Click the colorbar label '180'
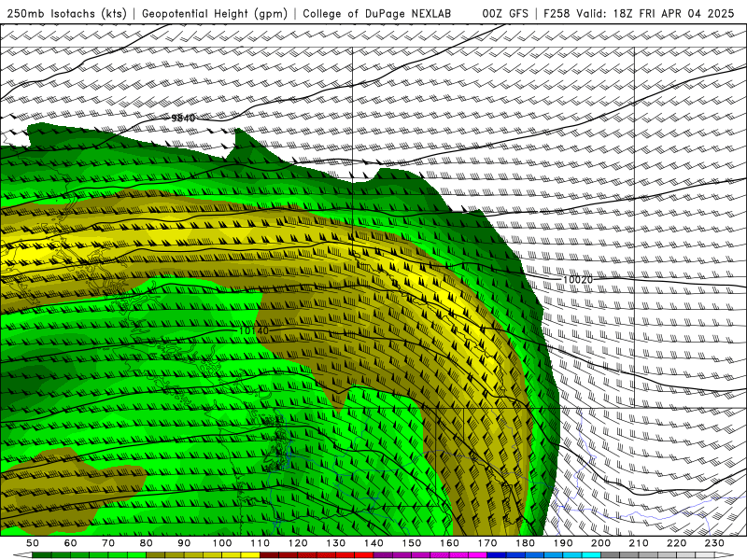Viewport: 747px width, 560px height. (x=525, y=543)
